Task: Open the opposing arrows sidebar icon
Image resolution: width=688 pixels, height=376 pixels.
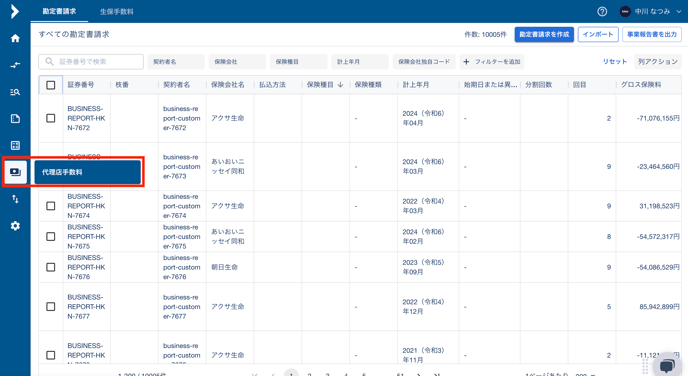Action: 15,65
